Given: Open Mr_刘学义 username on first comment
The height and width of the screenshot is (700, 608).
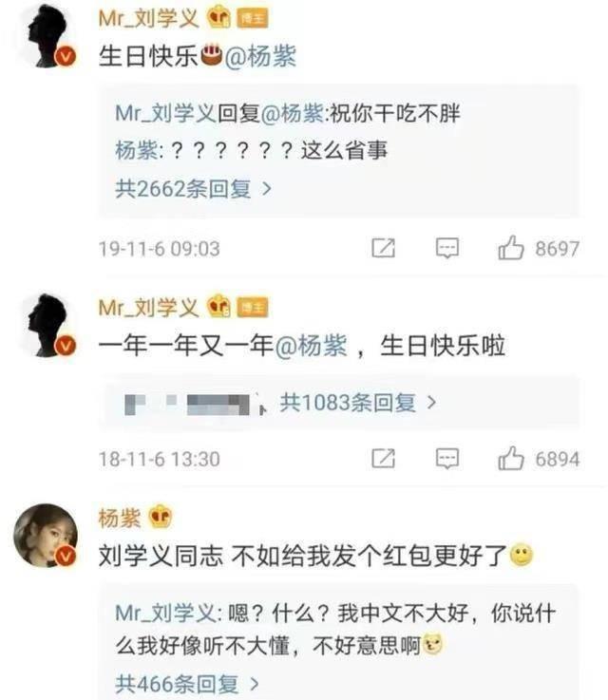Looking at the screenshot, I should coord(148,19).
